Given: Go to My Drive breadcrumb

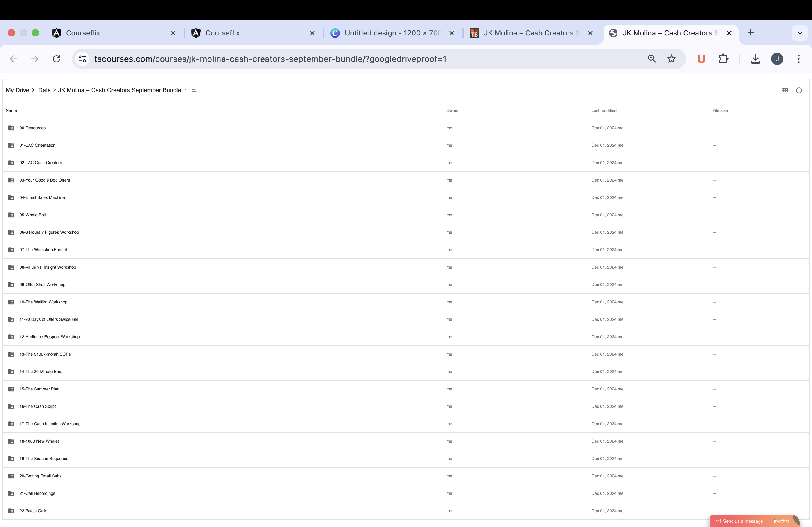Looking at the screenshot, I should tap(17, 90).
